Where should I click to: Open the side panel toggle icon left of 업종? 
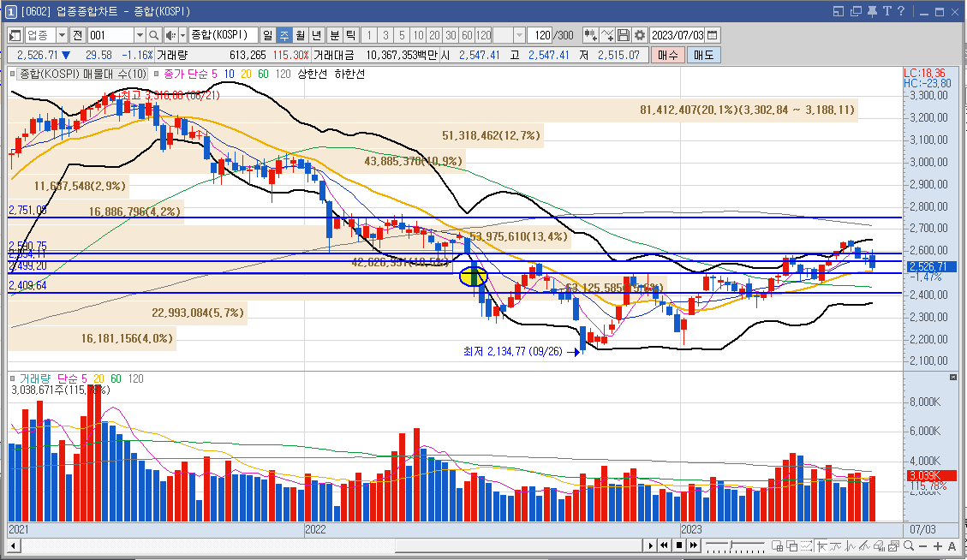(15, 35)
